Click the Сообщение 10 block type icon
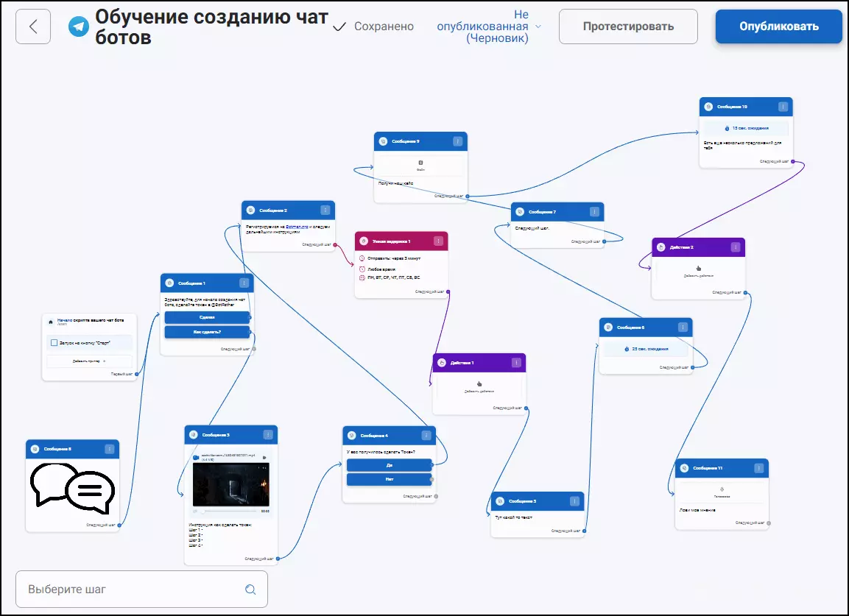This screenshot has width=849, height=616. 708,107
